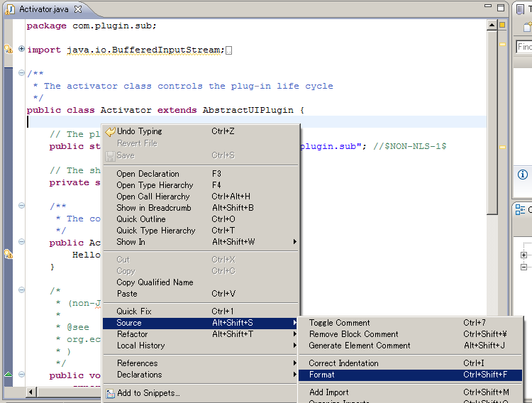This screenshot has width=532, height=403.
Task: Select Format in Source submenu
Action: 411,375
